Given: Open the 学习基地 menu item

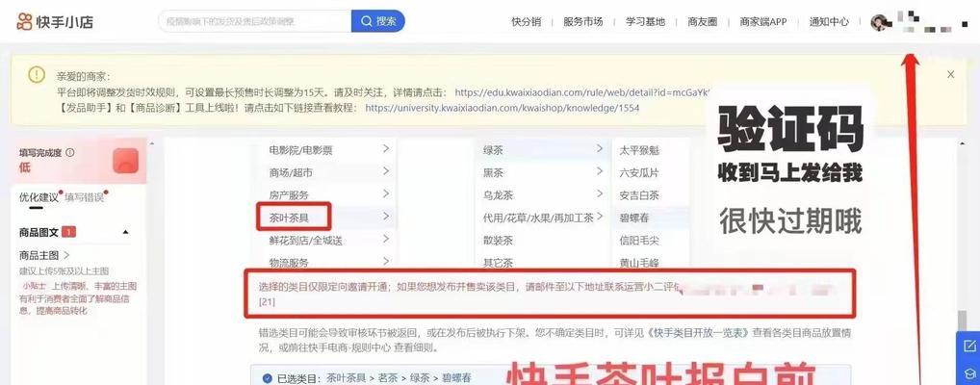Looking at the screenshot, I should pos(646,22).
